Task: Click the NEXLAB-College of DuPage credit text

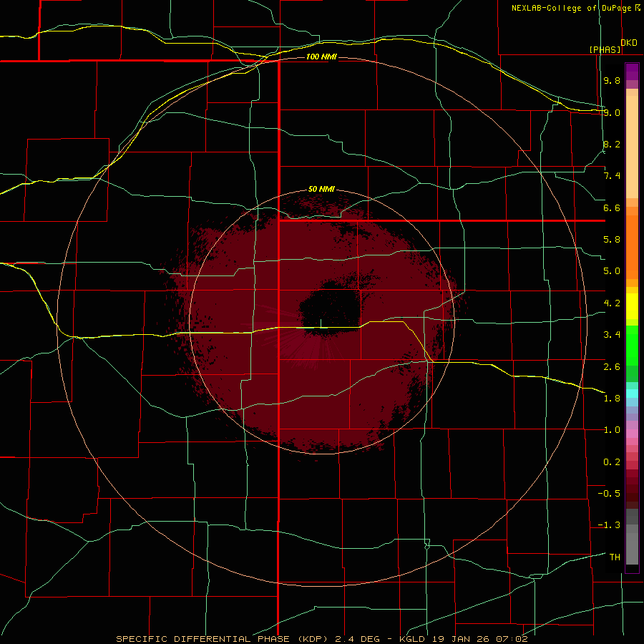Action: [572, 8]
